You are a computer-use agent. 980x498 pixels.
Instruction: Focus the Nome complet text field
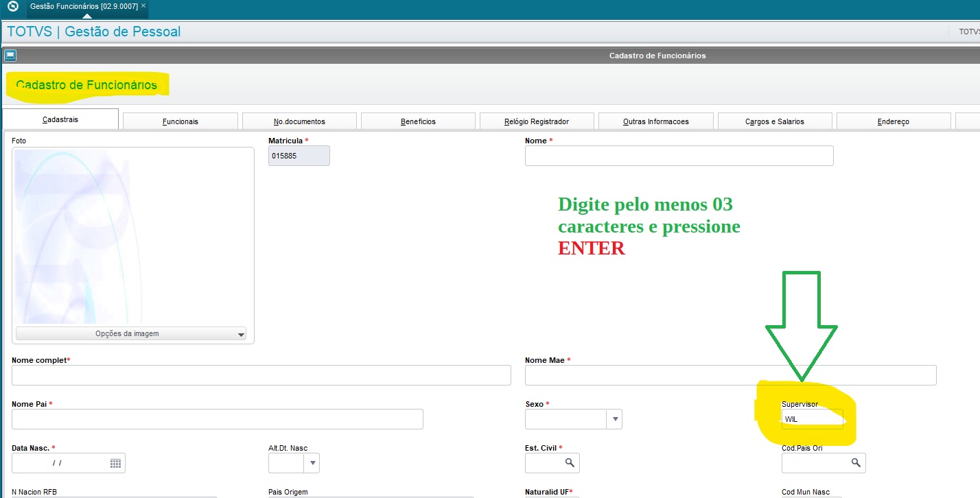[261, 375]
